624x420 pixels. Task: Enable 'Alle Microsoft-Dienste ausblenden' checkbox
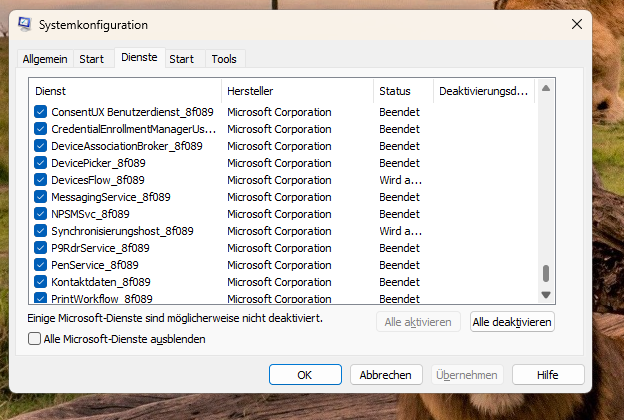pyautogui.click(x=35, y=339)
